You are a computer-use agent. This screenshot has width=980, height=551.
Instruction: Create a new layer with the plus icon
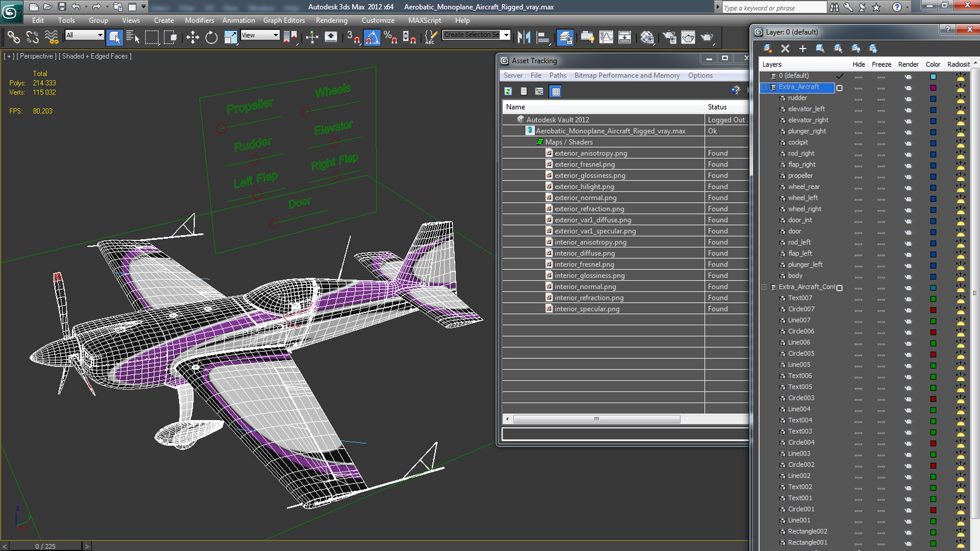[x=802, y=48]
